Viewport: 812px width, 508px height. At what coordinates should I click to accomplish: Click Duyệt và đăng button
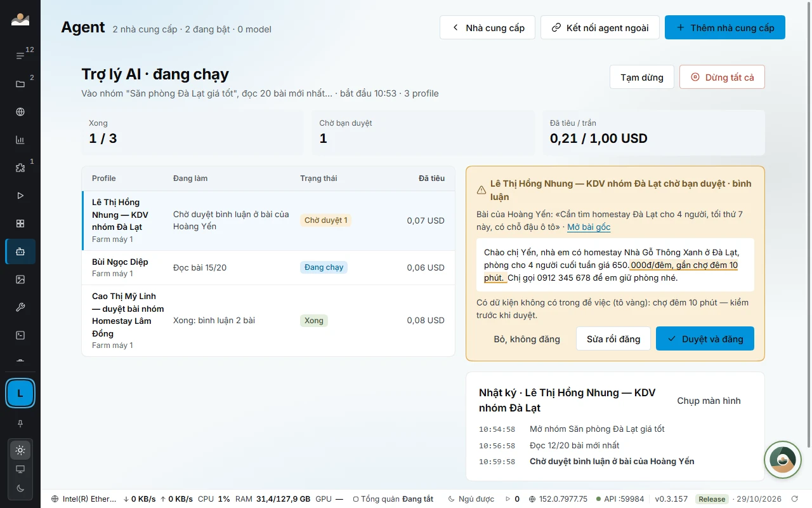[705, 338]
